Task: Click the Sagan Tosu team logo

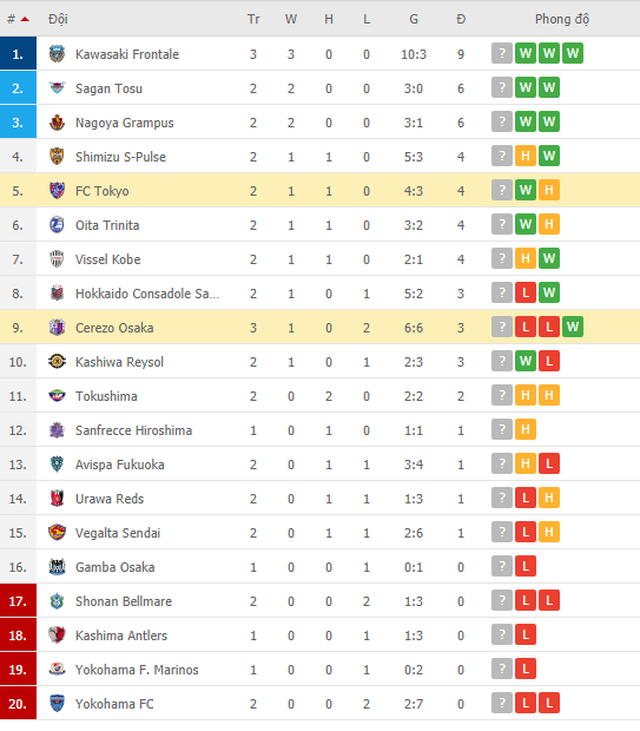Action: (x=57, y=88)
